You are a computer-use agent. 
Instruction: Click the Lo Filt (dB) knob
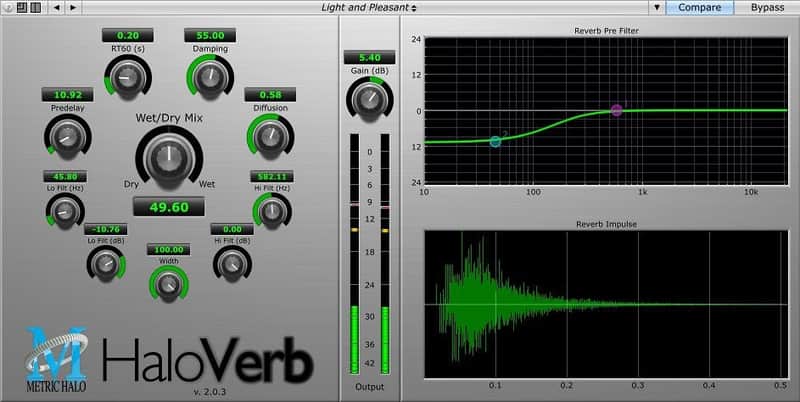click(106, 263)
